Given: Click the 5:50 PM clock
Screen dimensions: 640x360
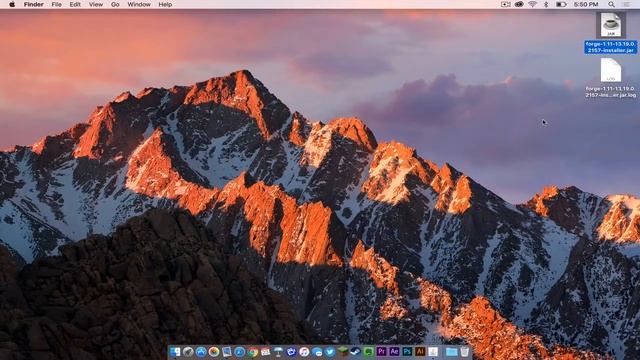Looking at the screenshot, I should [586, 4].
